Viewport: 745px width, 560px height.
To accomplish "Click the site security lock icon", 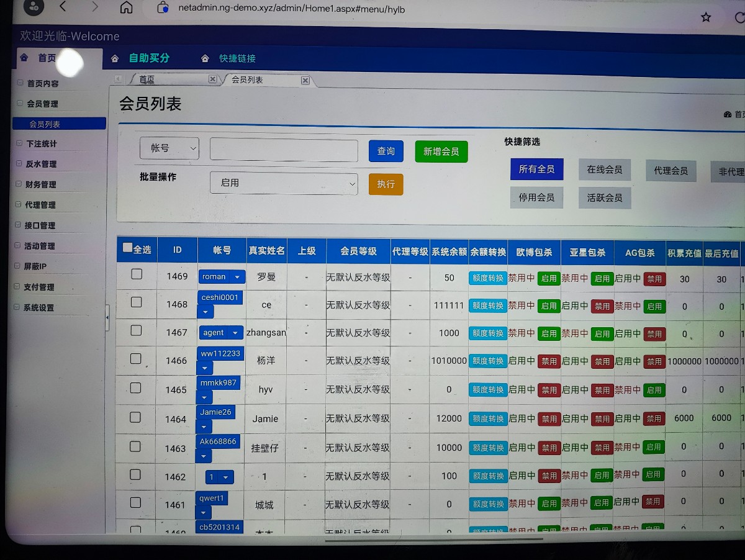I will pyautogui.click(x=163, y=8).
